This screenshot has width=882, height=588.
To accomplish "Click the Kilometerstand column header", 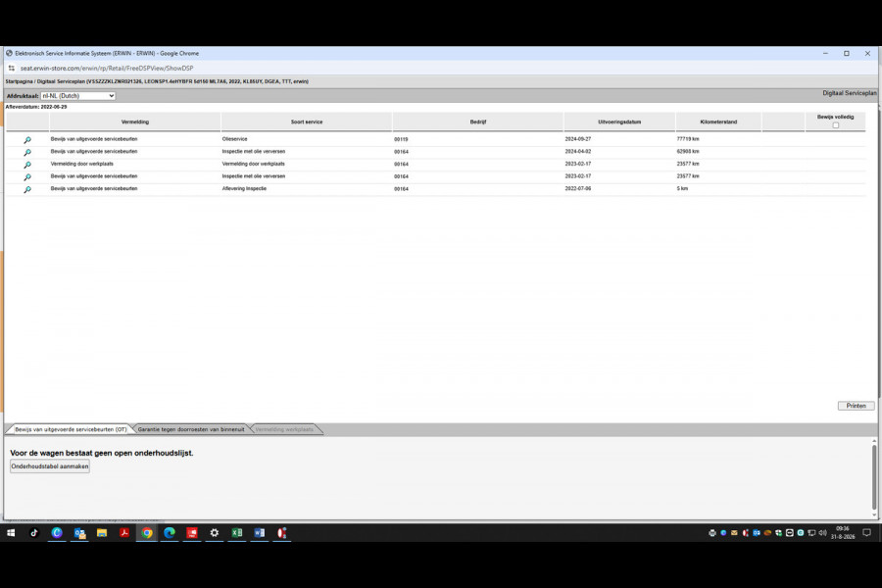I will click(x=718, y=122).
